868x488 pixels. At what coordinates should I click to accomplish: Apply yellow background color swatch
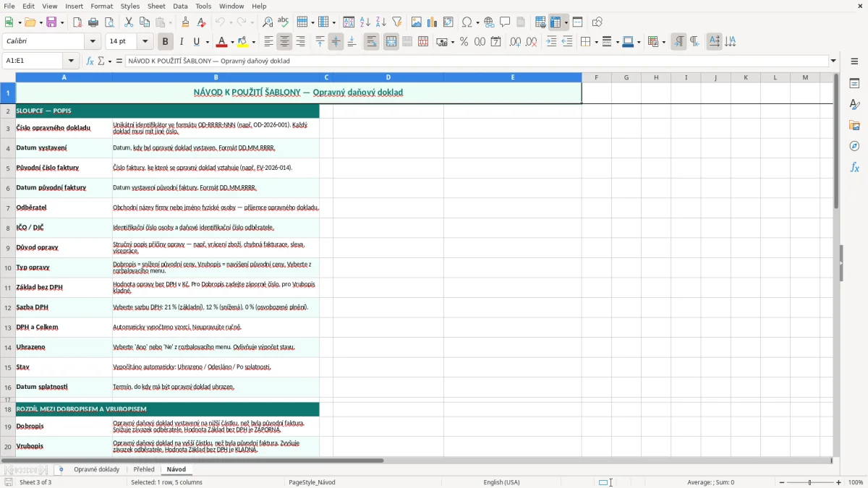[x=244, y=42]
